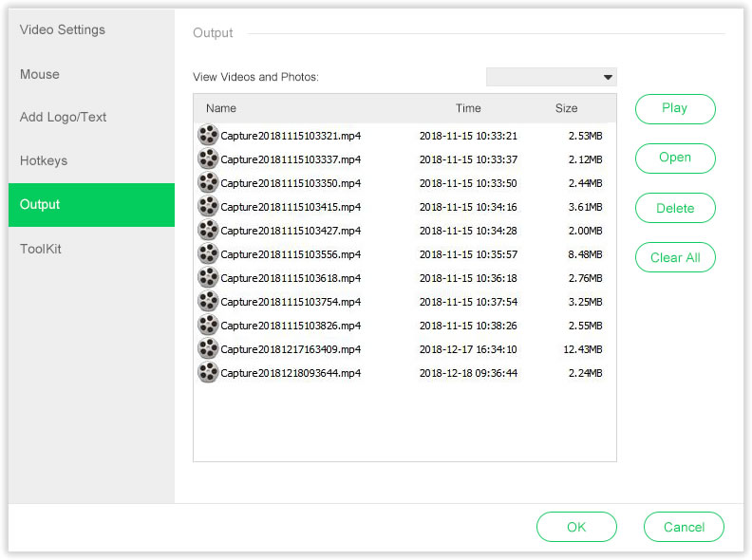Select file name Capture20181115103826.mp4
This screenshot has height=560, width=752.
(291, 326)
